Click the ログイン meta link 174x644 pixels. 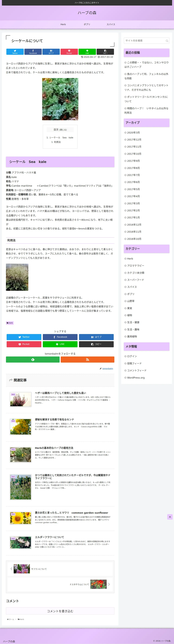(132, 356)
